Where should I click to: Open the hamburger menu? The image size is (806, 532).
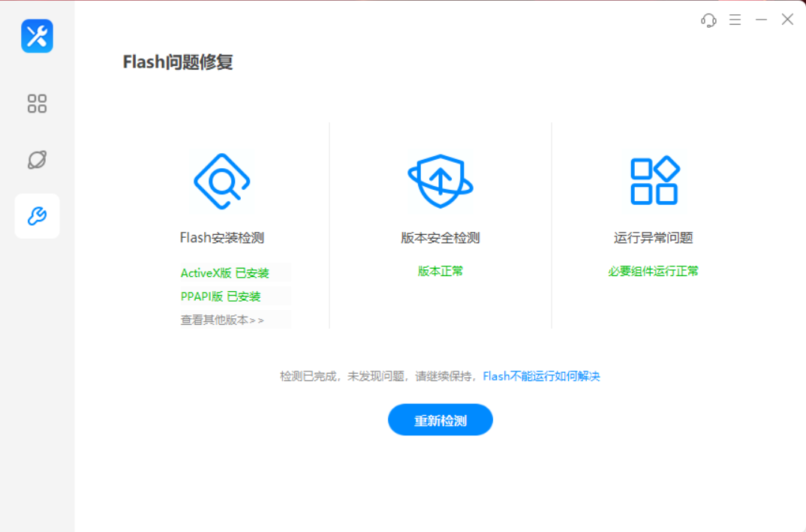pos(735,20)
